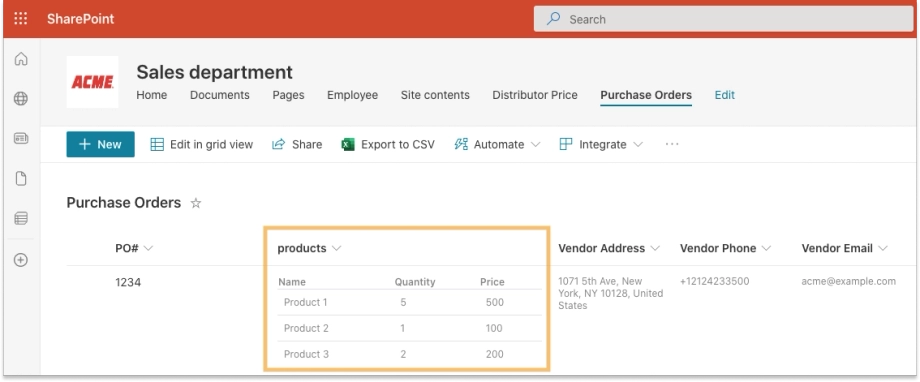Favorite the Purchase Orders list with the star
920x382 pixels.
pyautogui.click(x=196, y=204)
